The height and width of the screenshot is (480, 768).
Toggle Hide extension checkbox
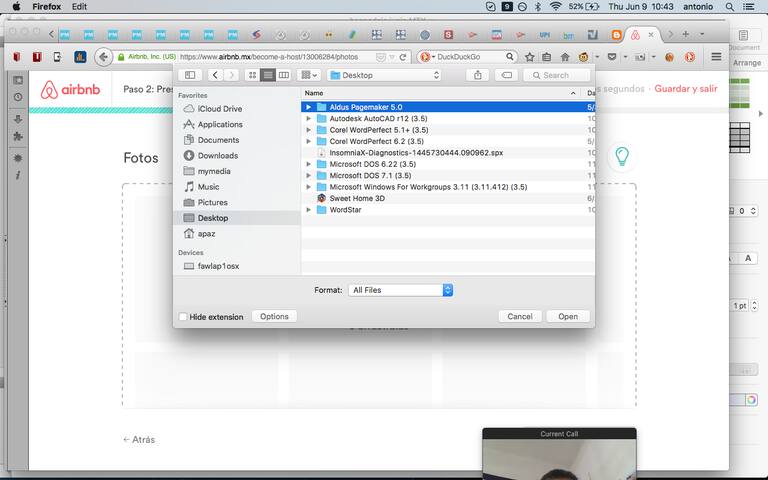[x=183, y=317]
